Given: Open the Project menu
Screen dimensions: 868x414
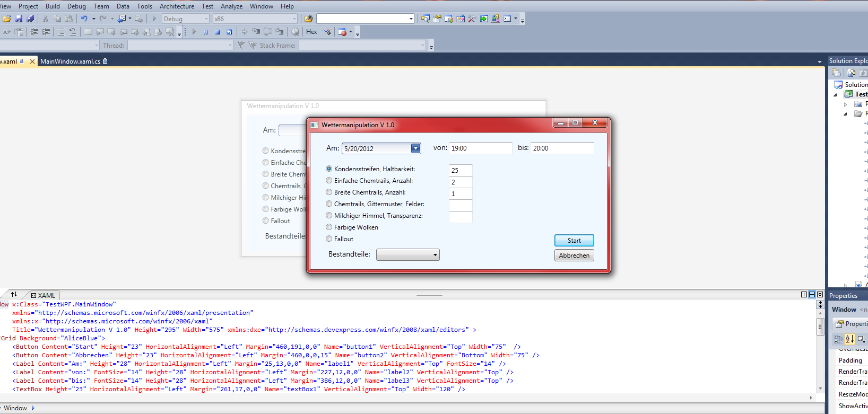Looking at the screenshot, I should click(28, 6).
